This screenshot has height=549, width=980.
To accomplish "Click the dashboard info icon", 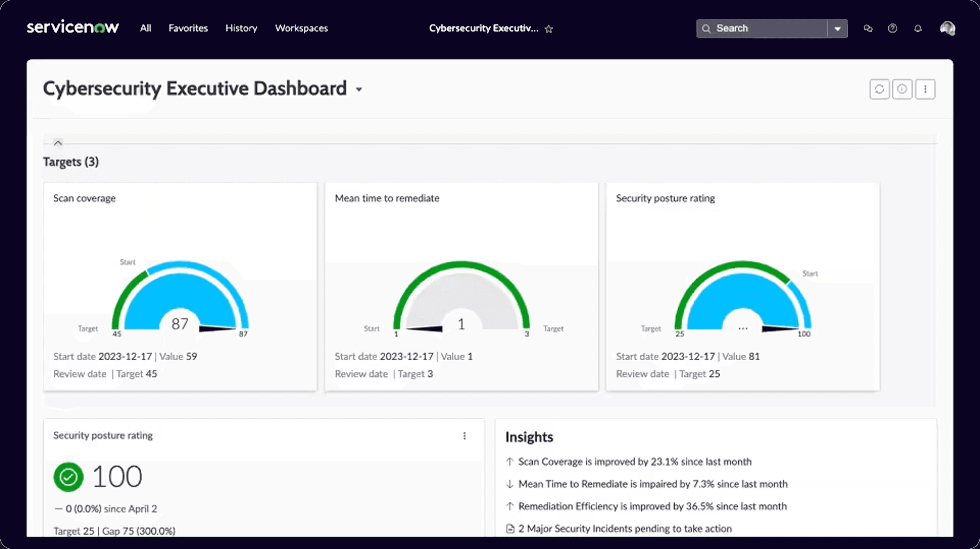I will tap(902, 89).
